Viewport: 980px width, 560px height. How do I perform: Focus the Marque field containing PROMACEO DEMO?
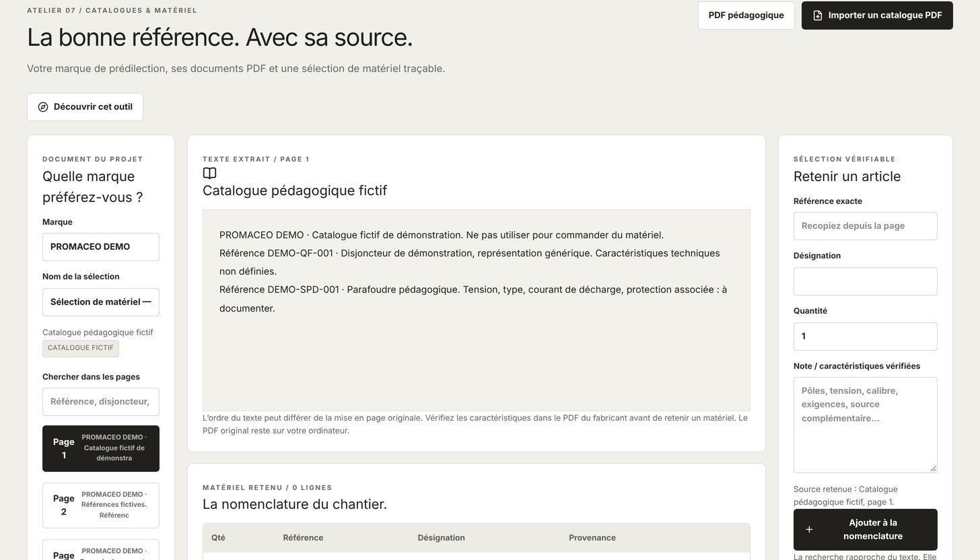click(x=101, y=247)
